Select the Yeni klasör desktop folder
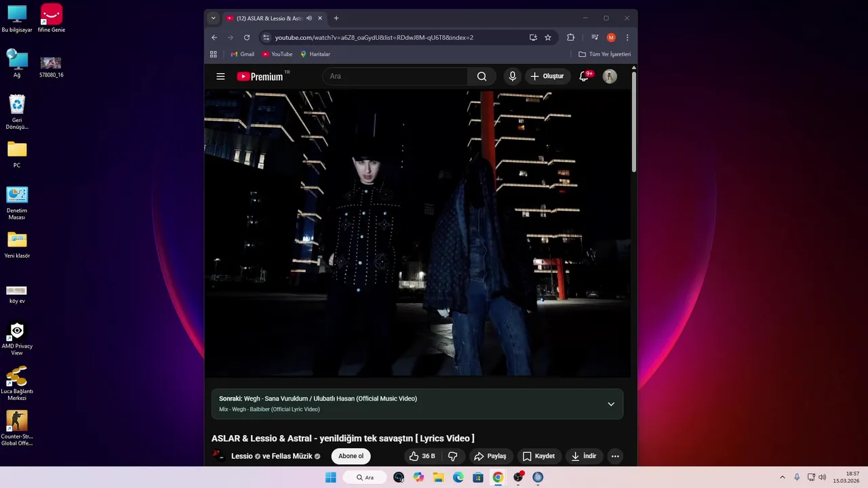Viewport: 868px width, 488px height. 17,245
